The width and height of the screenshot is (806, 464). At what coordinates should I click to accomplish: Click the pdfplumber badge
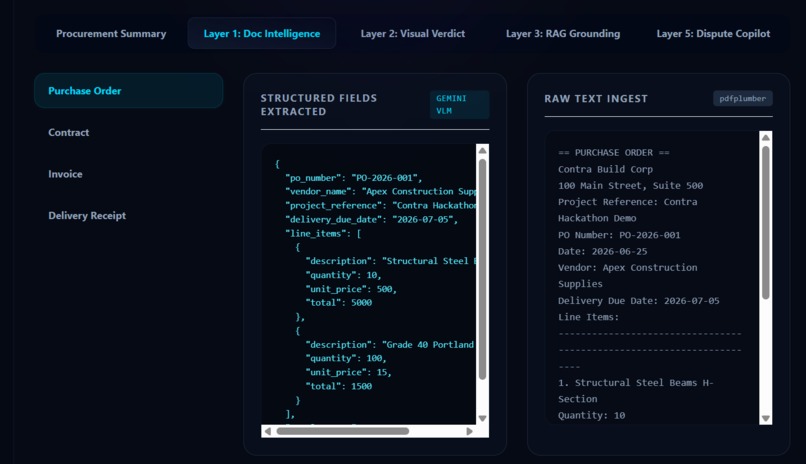pyautogui.click(x=742, y=98)
